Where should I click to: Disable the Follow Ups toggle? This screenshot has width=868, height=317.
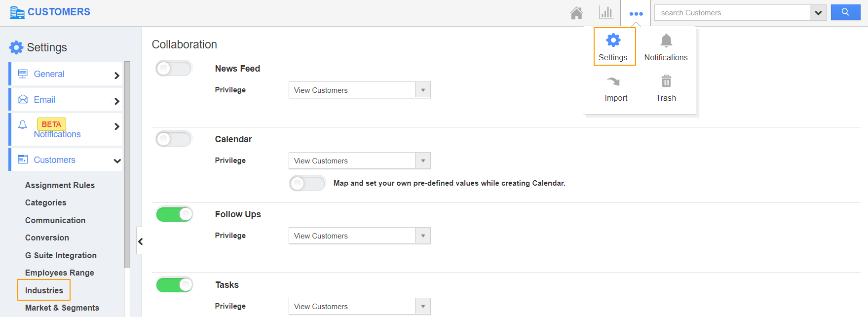[174, 214]
